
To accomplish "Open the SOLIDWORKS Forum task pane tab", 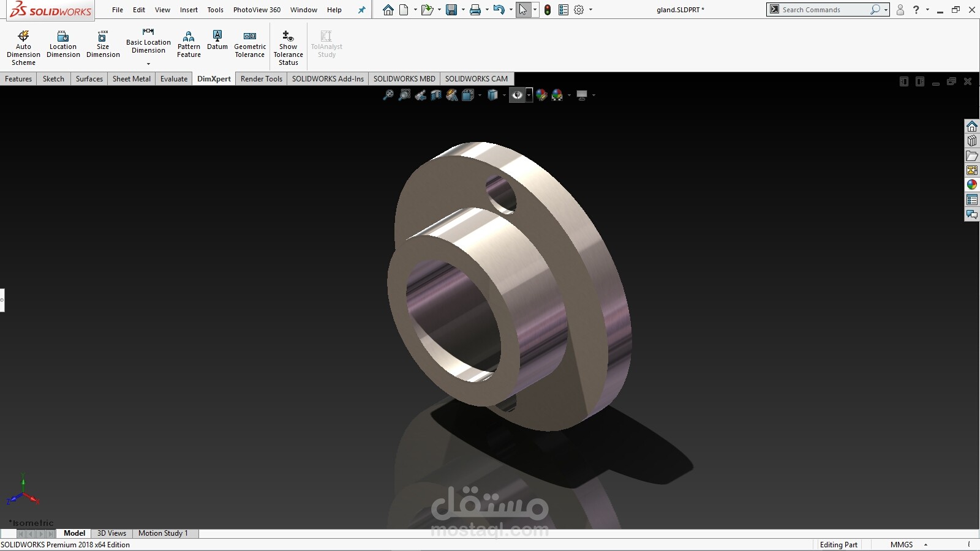I will pyautogui.click(x=972, y=214).
